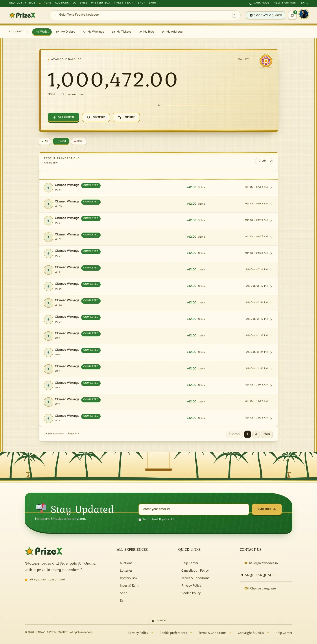Open My Bids tab
The width and height of the screenshot is (317, 644).
tap(146, 32)
